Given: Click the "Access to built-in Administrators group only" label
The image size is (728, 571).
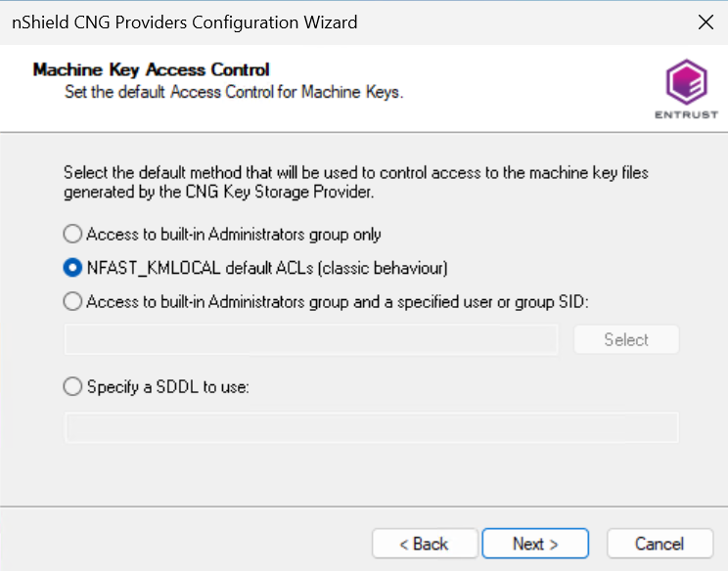Looking at the screenshot, I should click(234, 235).
